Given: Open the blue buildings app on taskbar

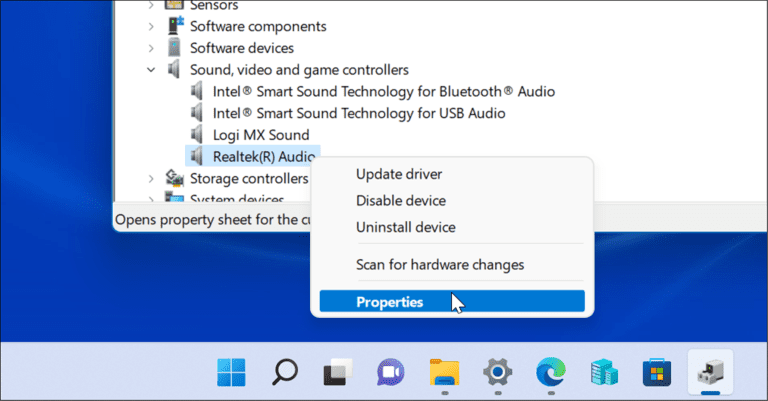Looking at the screenshot, I should [604, 373].
